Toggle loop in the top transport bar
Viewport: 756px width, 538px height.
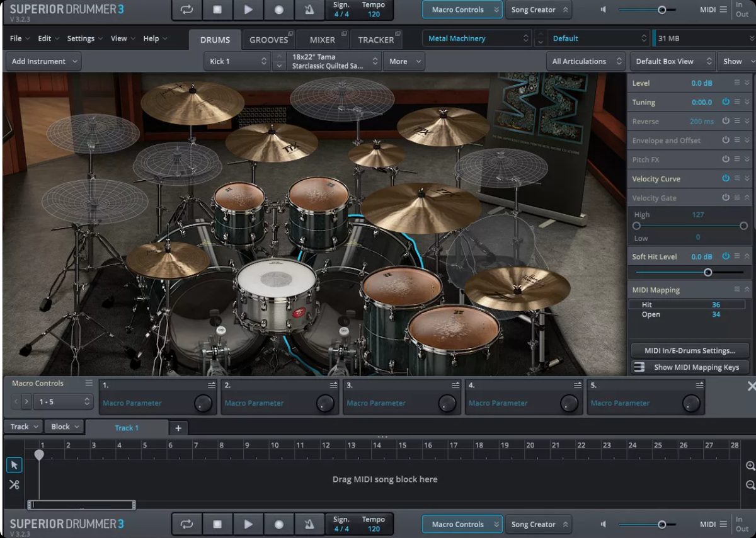[x=187, y=10]
